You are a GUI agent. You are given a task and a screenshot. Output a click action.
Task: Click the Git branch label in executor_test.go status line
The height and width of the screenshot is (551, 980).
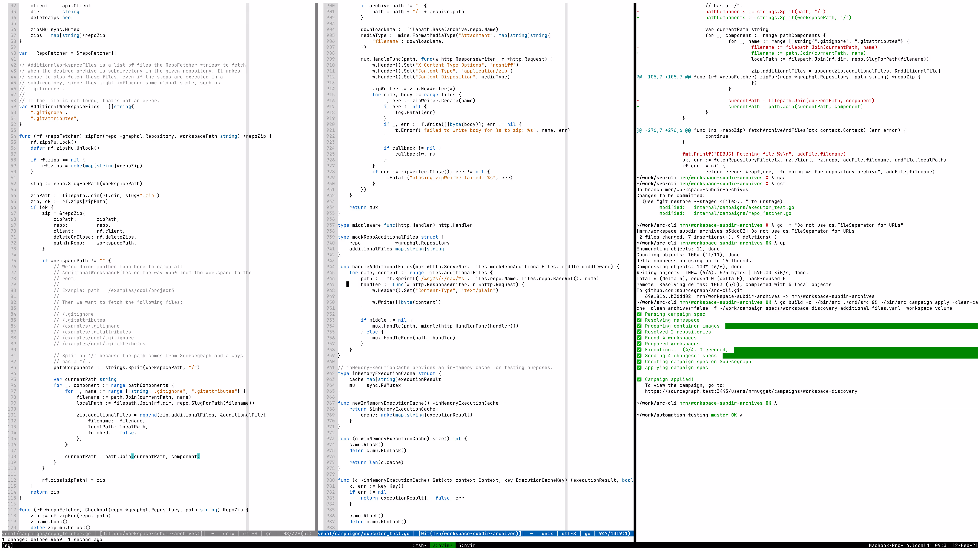(x=471, y=534)
